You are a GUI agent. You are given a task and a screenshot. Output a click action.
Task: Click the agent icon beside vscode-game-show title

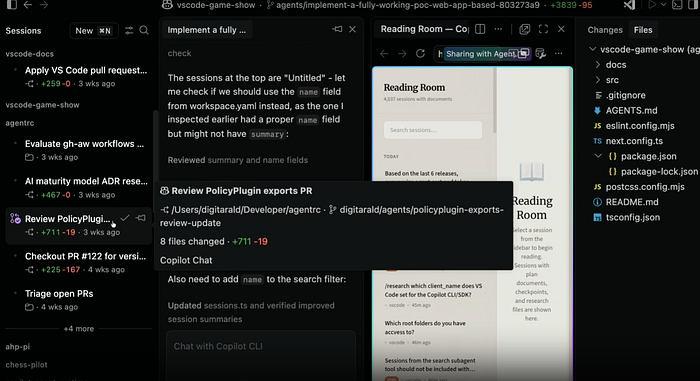point(167,5)
